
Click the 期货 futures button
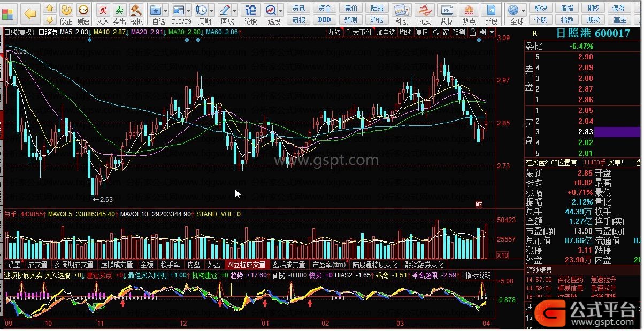[x=593, y=20]
